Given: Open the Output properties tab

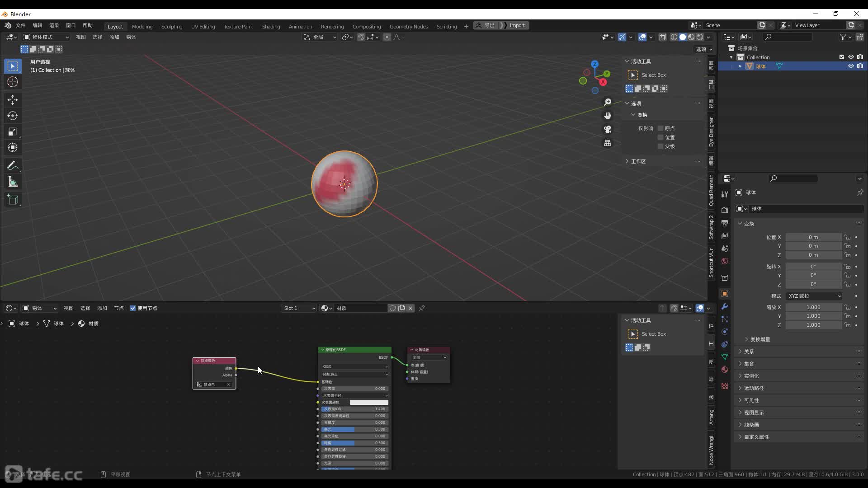Looking at the screenshot, I should 725,223.
